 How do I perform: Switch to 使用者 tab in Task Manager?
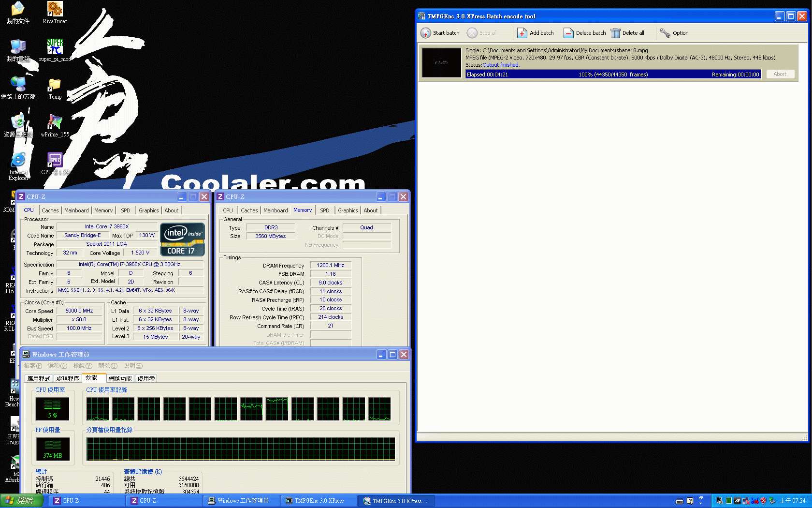[x=146, y=379]
